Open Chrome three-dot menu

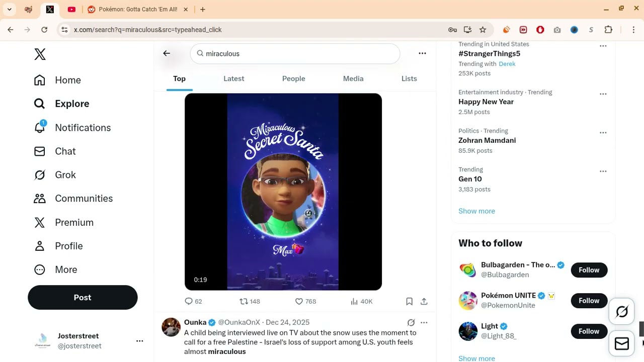[634, 30]
